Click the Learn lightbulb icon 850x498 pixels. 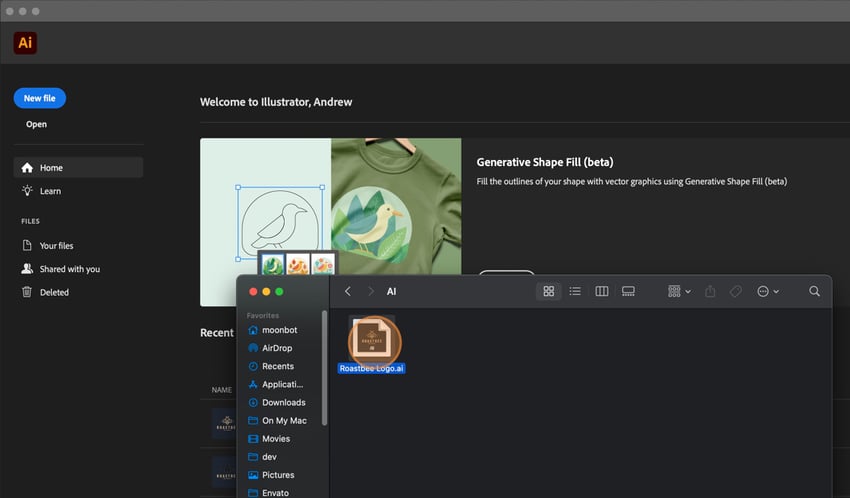pos(27,191)
